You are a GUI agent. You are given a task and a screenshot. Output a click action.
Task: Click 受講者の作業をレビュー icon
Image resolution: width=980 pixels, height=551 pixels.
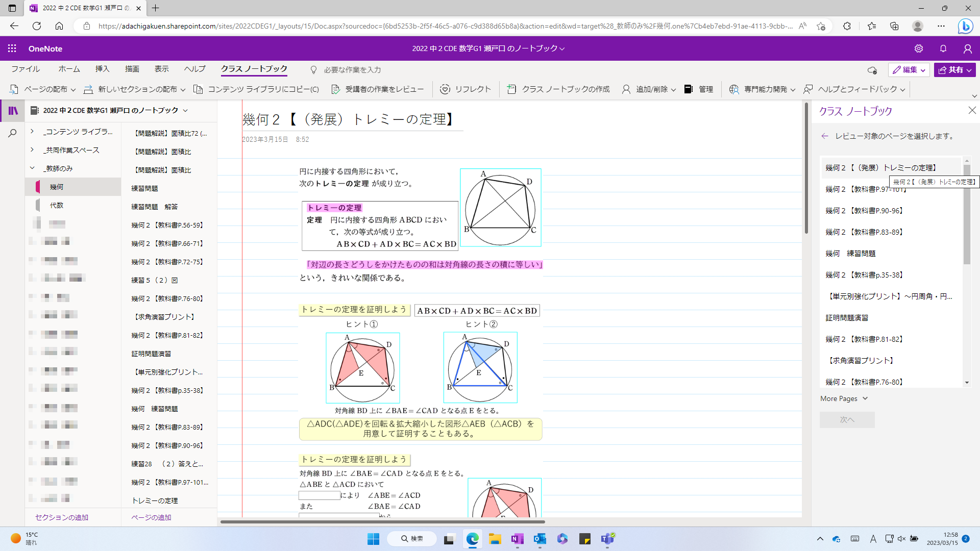[336, 89]
